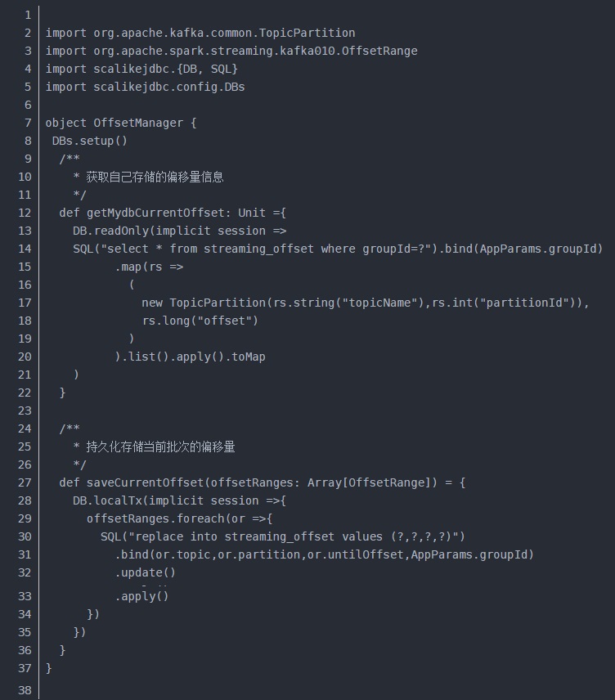The width and height of the screenshot is (615, 700).
Task: Click the .update() call
Action: (x=145, y=572)
